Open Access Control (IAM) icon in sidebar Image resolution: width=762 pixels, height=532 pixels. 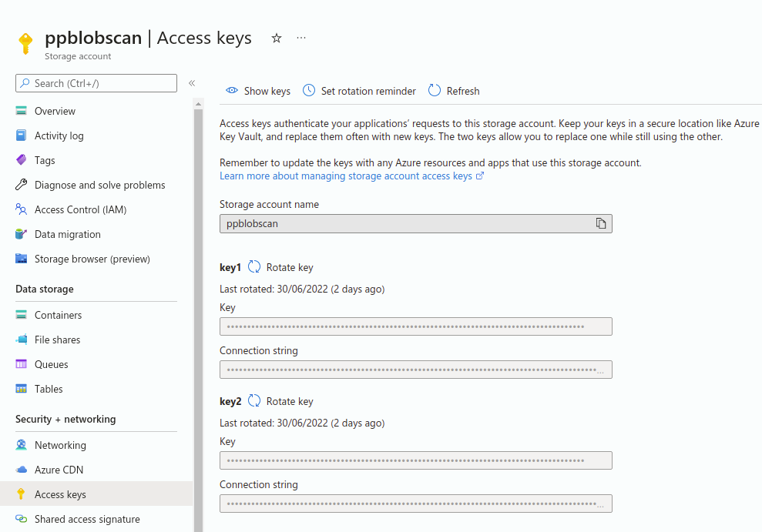click(x=22, y=209)
